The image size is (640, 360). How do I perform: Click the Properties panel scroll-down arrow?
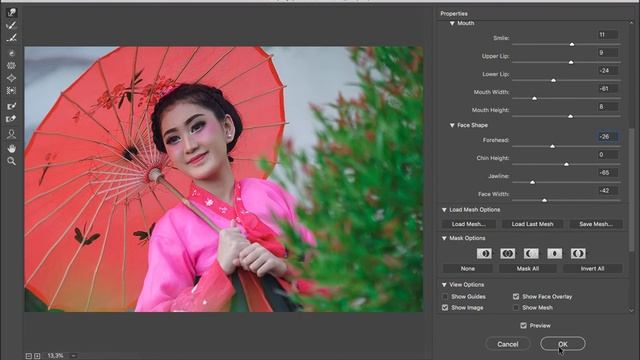tap(631, 311)
